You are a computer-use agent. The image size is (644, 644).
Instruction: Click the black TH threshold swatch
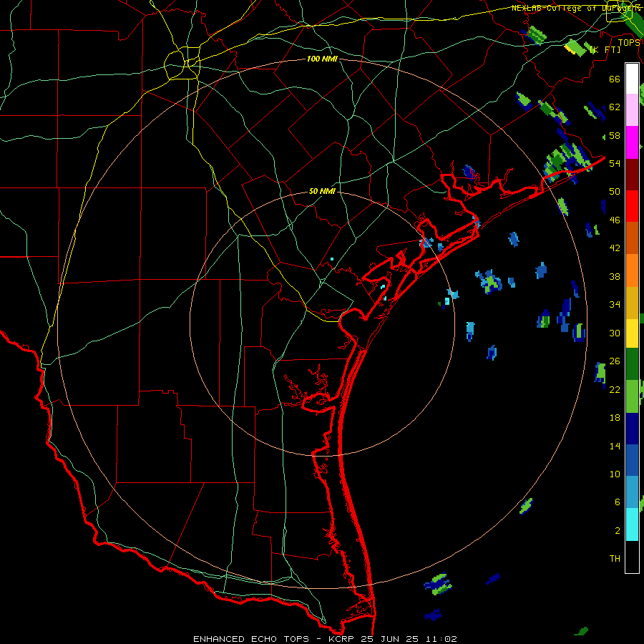coord(632,557)
